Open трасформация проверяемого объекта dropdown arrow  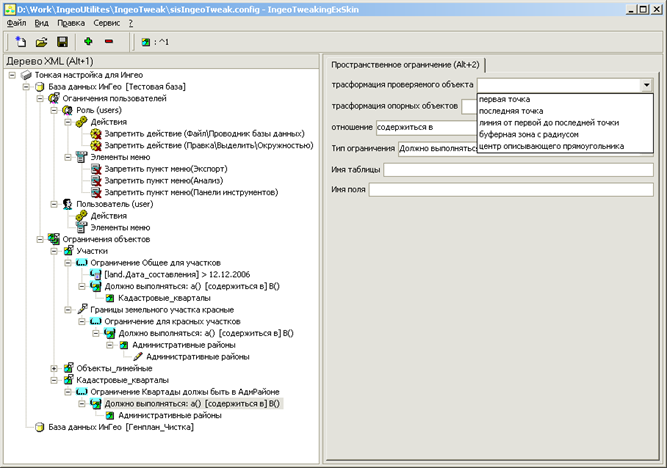point(647,85)
